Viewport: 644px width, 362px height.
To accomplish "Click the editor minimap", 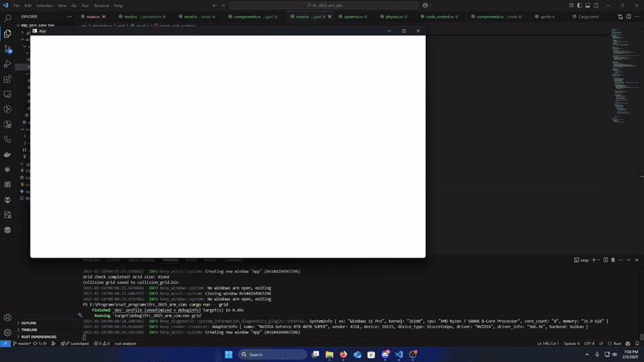I will click(625, 76).
